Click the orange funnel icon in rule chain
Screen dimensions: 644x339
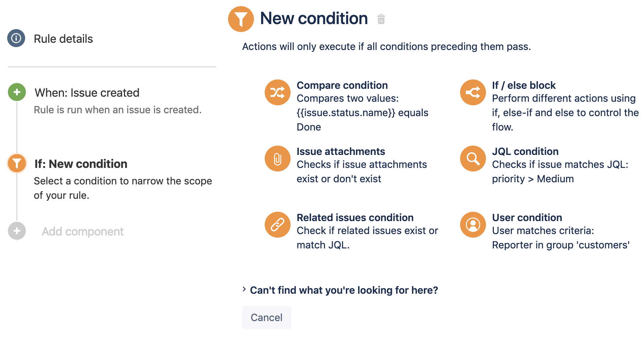(17, 163)
